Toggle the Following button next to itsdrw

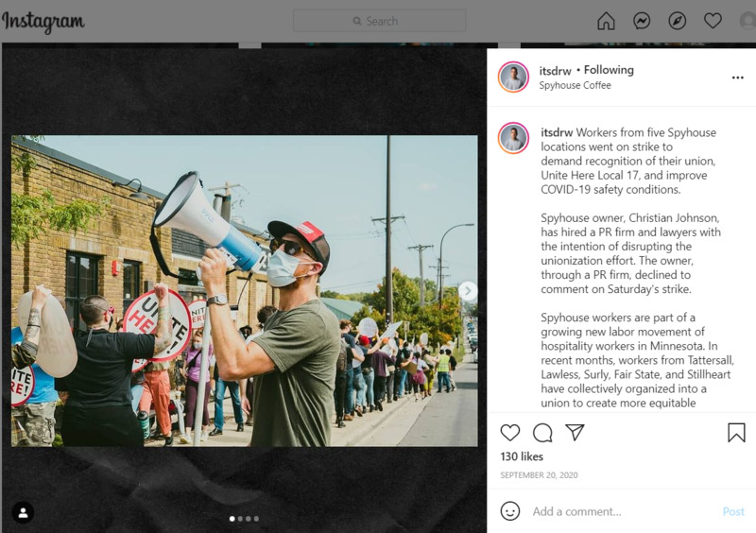[x=609, y=70]
